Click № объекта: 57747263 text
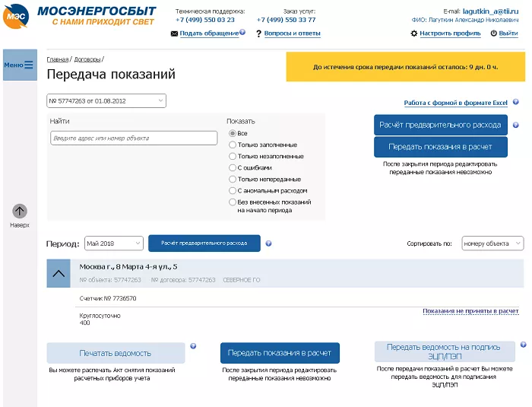 [110, 280]
